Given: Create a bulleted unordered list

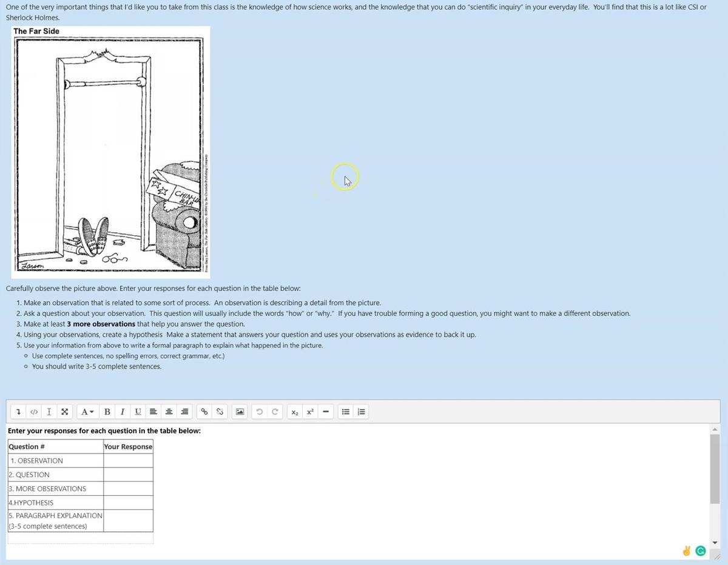Looking at the screenshot, I should click(x=346, y=412).
